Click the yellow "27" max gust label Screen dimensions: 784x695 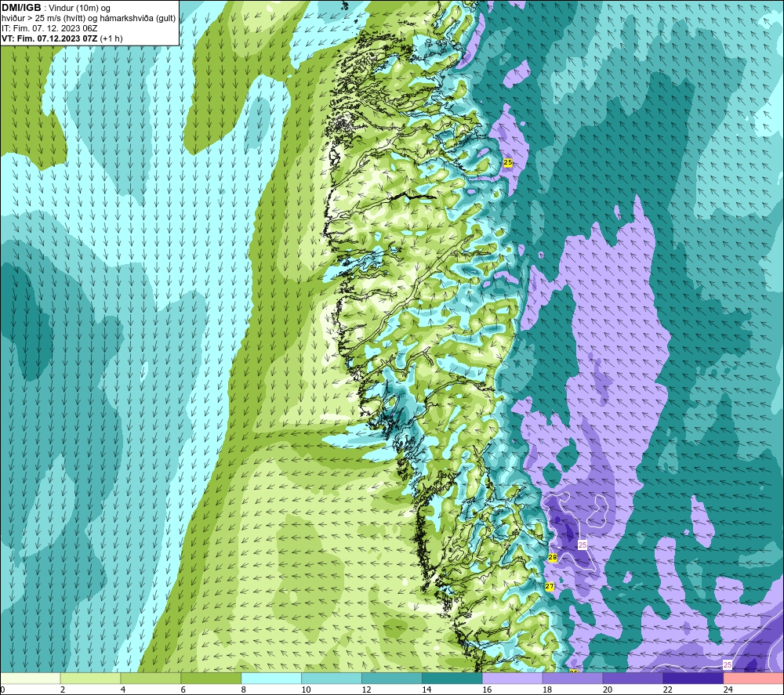[x=550, y=587]
